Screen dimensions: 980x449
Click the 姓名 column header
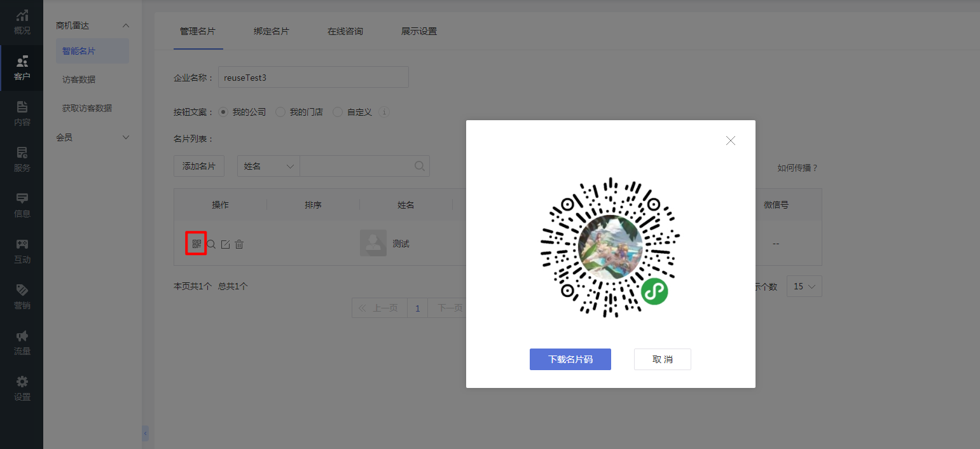pyautogui.click(x=406, y=205)
